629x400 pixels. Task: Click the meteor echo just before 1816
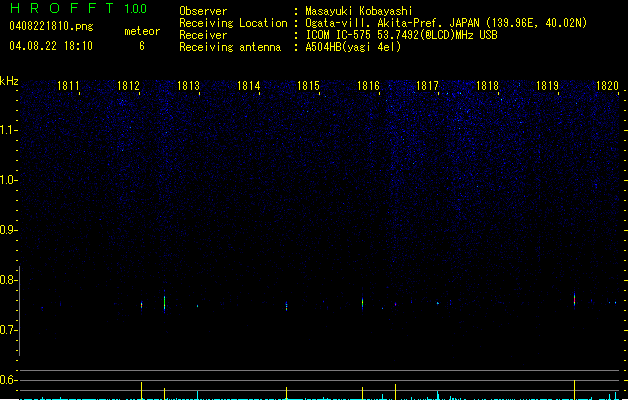(363, 303)
